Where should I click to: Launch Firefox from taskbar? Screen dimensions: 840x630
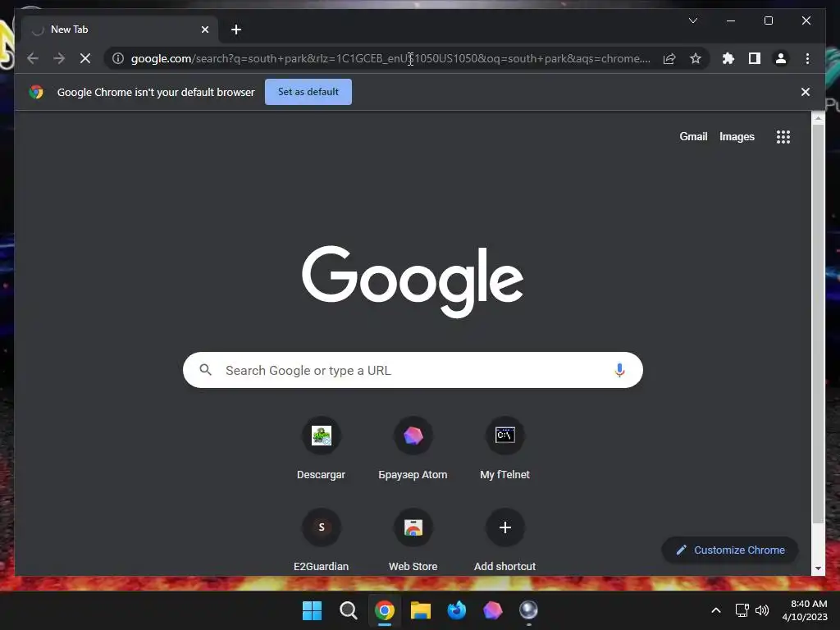(x=456, y=610)
